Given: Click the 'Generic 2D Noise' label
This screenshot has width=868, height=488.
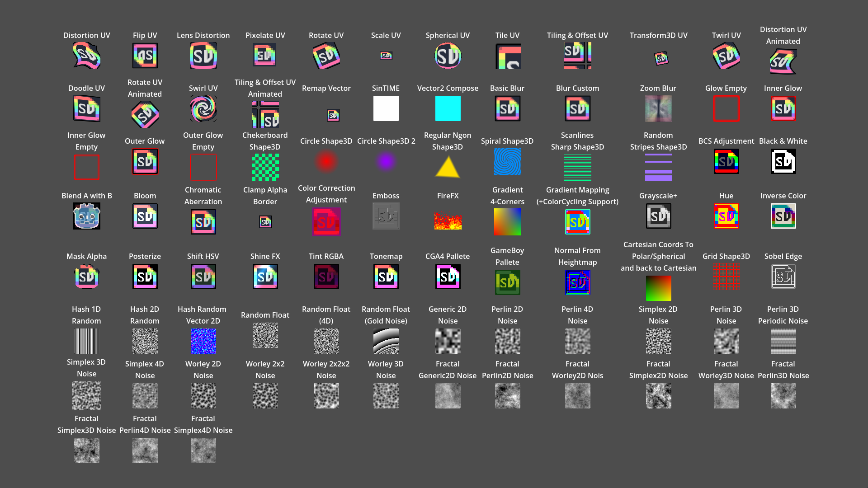Looking at the screenshot, I should pos(448,315).
